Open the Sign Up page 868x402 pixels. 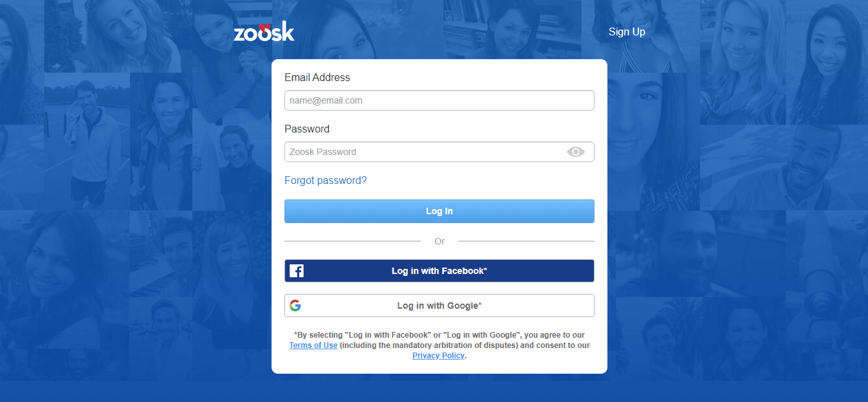(627, 32)
